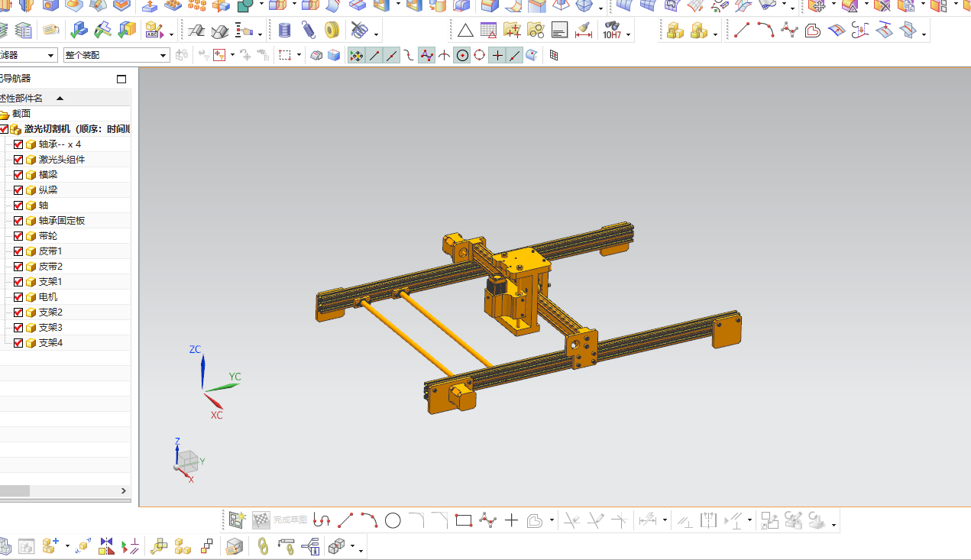
Task: Click the navigator horizontal scrollbar thumb
Action: point(15,490)
